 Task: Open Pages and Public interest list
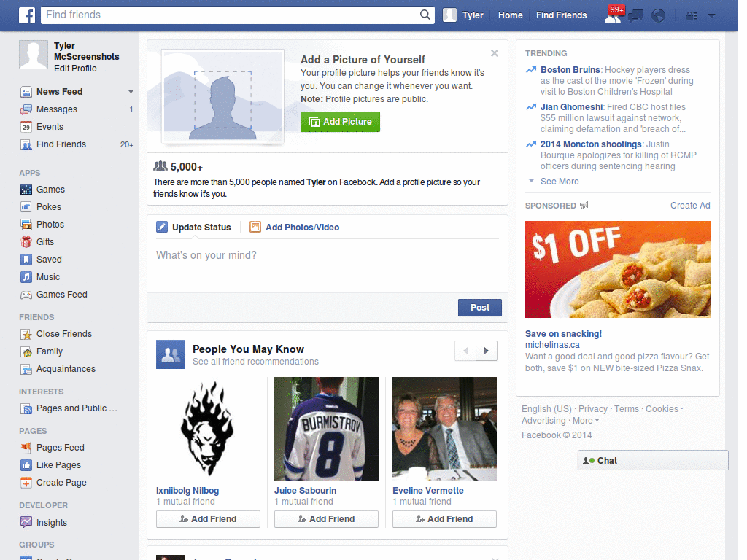[x=77, y=408]
